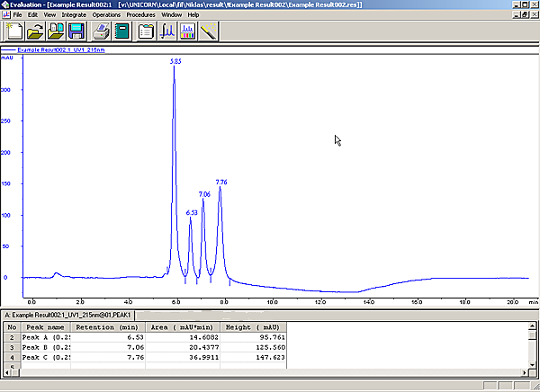Launch the magic wand wizard icon
Viewport: 540px width, 392px height.
(209, 31)
